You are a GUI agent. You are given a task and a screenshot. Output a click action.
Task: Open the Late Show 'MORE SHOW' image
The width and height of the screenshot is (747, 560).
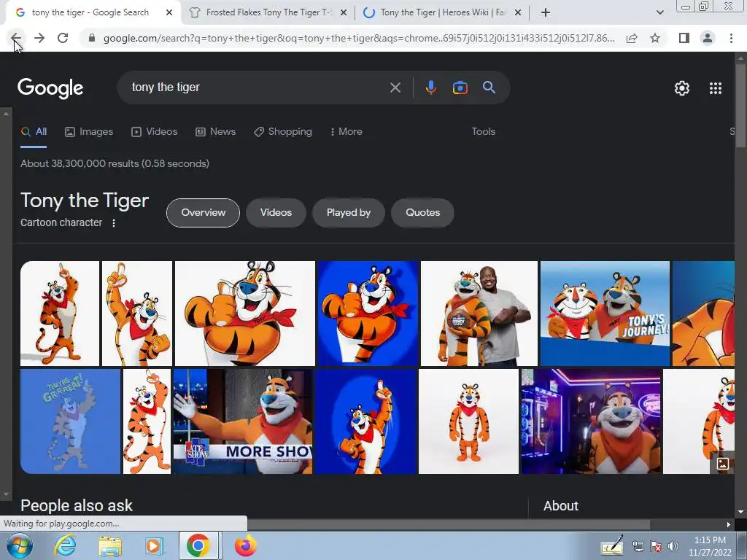pyautogui.click(x=242, y=421)
